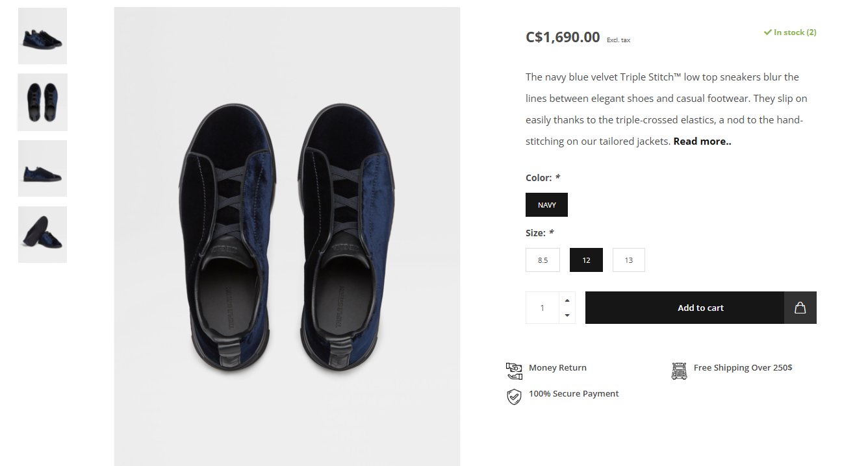This screenshot has height=466, width=868.
Task: Click the green In stock checkmark icon
Action: [767, 32]
